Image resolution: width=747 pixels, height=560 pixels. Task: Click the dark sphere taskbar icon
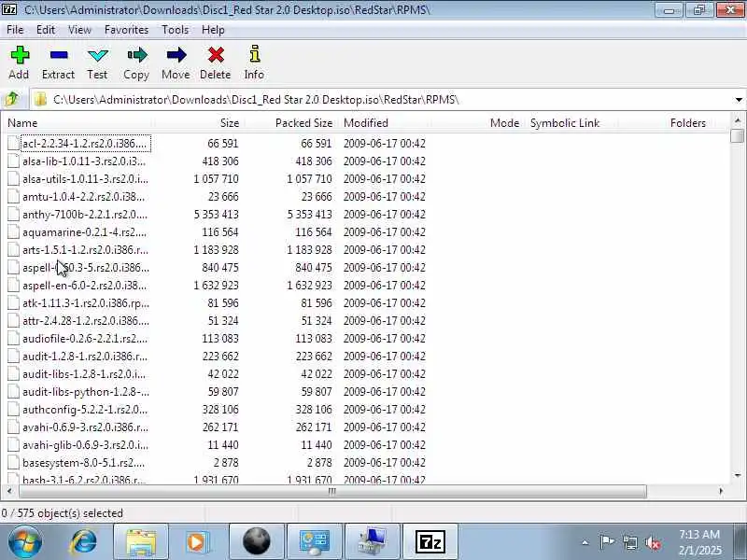click(x=256, y=542)
